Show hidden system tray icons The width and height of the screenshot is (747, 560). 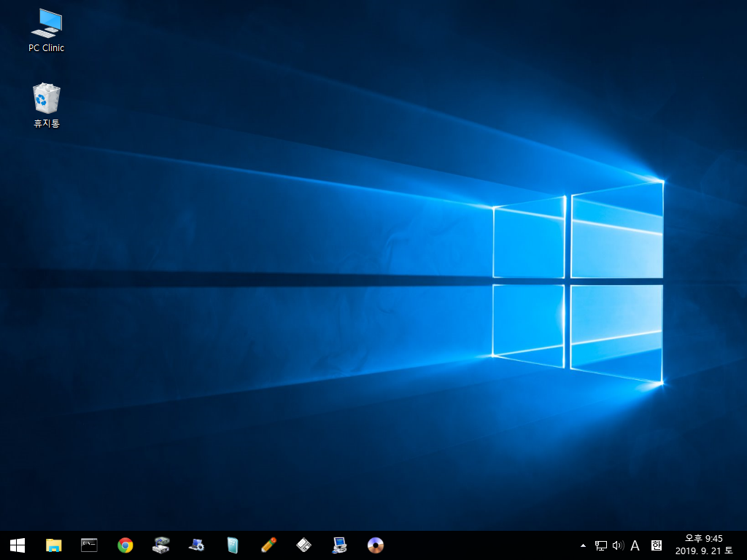click(583, 545)
